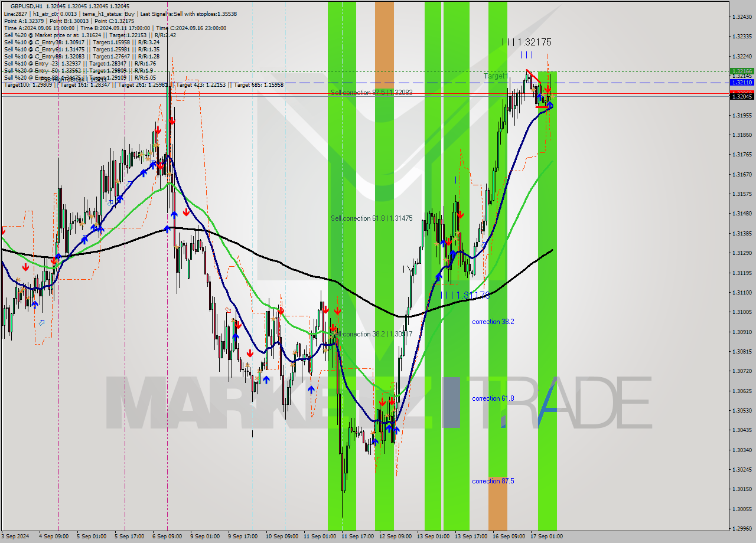Click the black 1.32045 current price tag

(742, 97)
